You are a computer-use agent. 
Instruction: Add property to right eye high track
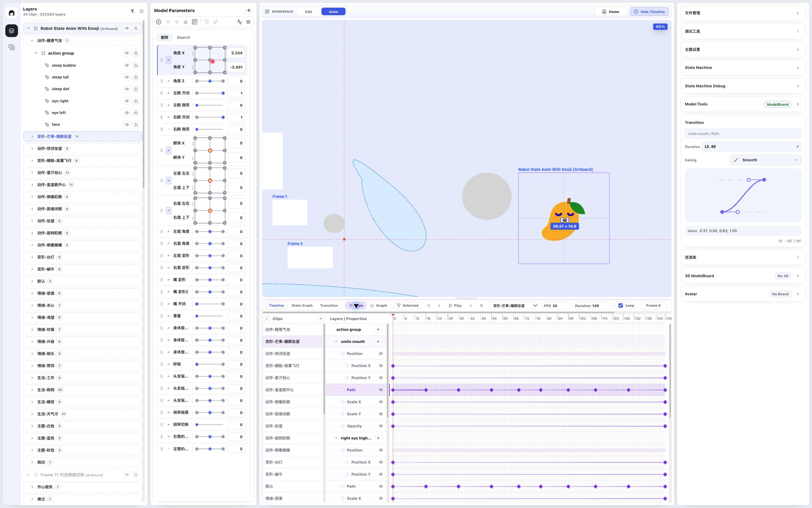[x=378, y=438]
